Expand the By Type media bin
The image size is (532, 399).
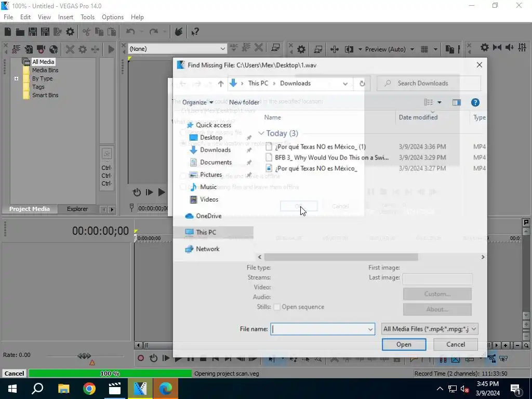coord(16,79)
